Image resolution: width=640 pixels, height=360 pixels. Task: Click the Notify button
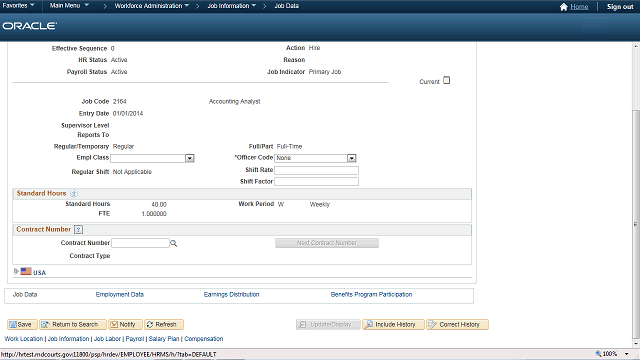click(x=125, y=324)
